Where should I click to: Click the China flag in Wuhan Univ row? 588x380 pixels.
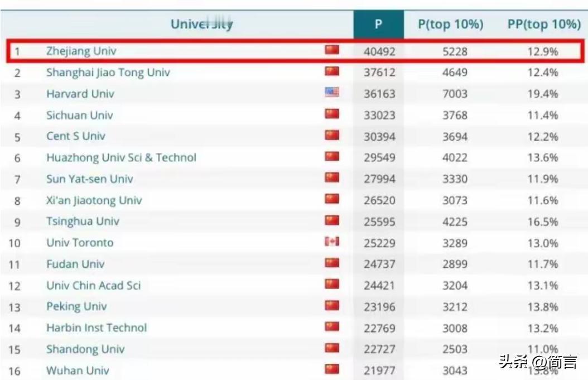coord(332,369)
